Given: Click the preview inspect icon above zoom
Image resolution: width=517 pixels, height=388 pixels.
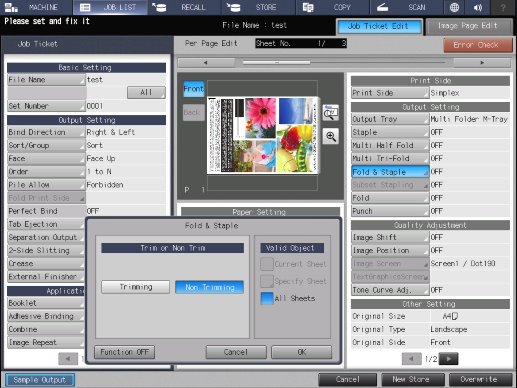Looking at the screenshot, I should click(331, 113).
